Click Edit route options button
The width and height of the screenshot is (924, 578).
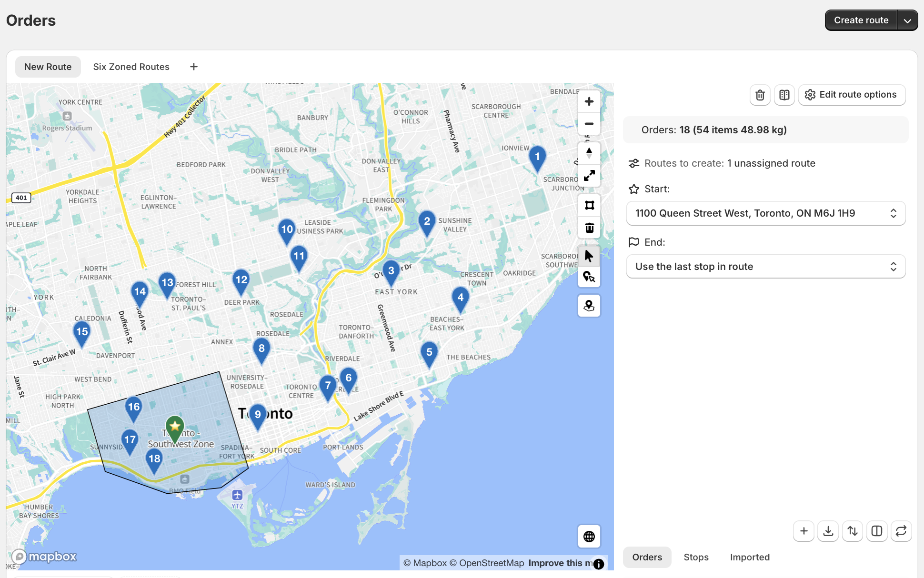[x=852, y=95]
